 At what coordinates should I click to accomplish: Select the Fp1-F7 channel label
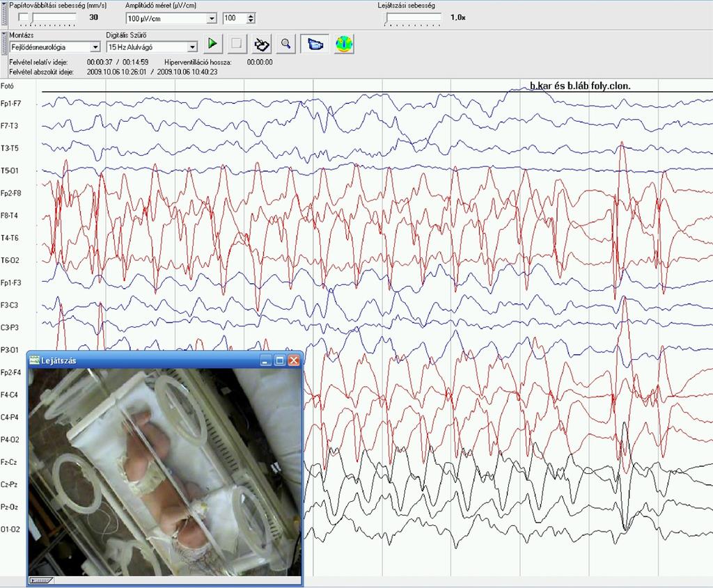[x=11, y=104]
